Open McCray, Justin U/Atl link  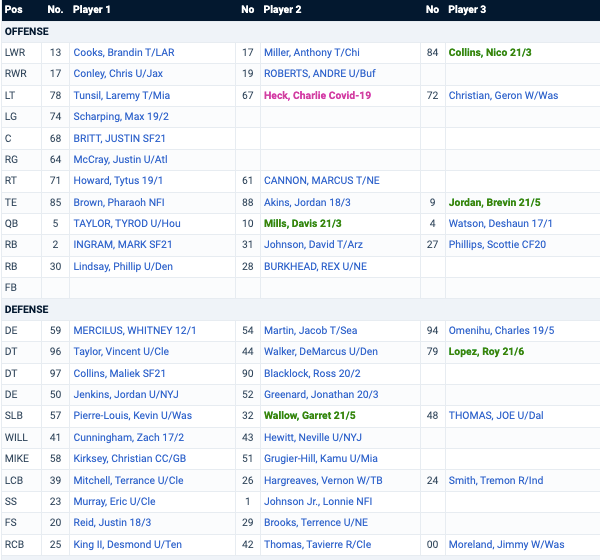coord(120,159)
